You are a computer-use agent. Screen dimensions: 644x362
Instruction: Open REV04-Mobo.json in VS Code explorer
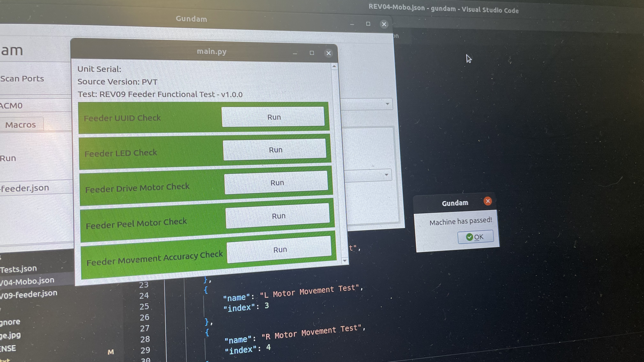[x=27, y=281]
